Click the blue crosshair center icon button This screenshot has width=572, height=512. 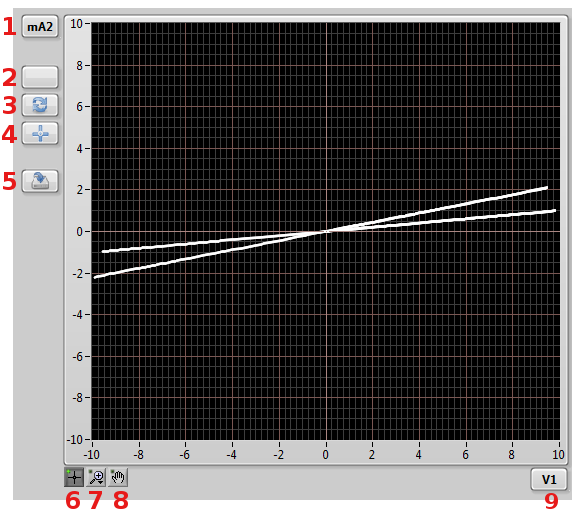40,133
